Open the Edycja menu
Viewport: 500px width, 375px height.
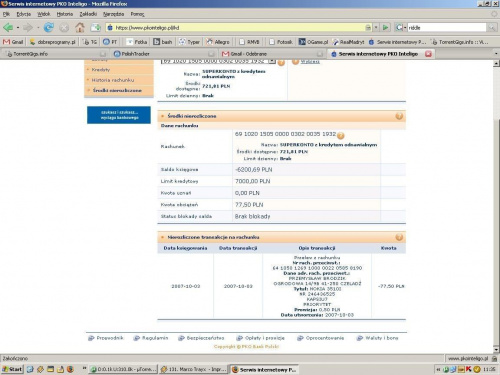click(x=24, y=14)
